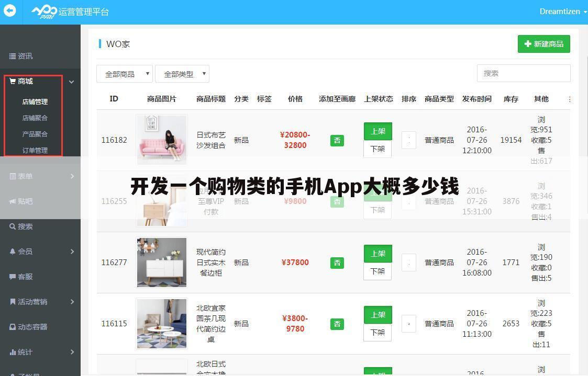Open the round coffee table thumbnail

click(x=162, y=324)
